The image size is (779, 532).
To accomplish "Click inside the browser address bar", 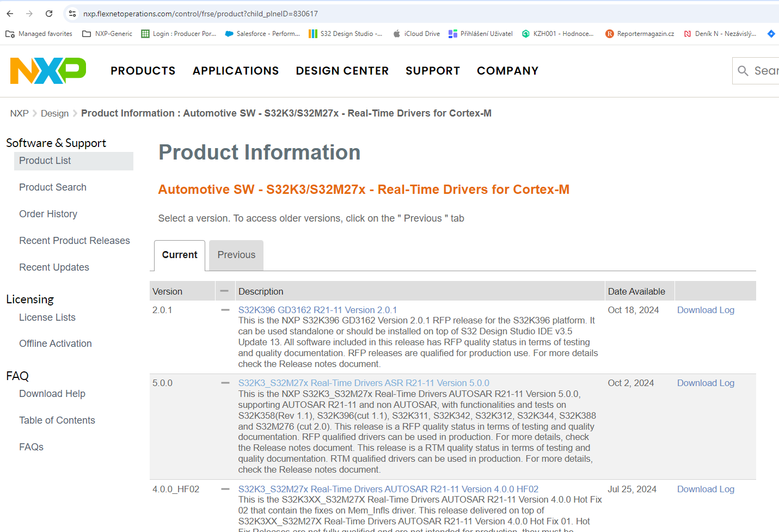I will [x=218, y=14].
